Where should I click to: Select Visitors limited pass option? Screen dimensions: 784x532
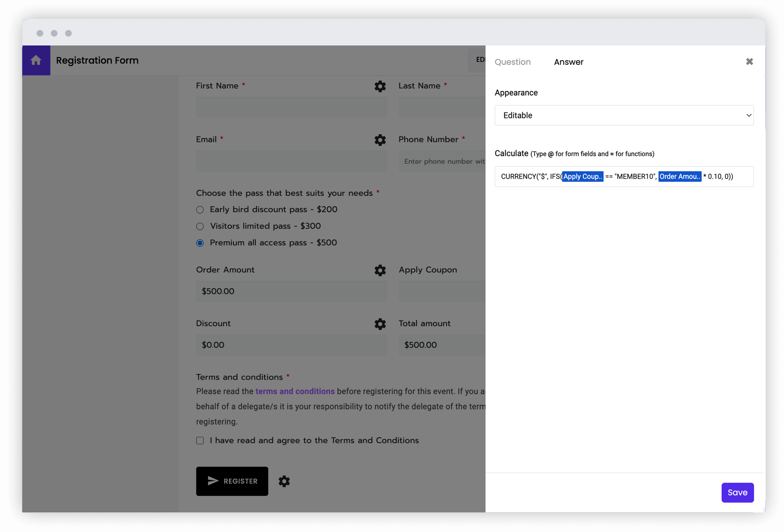[200, 226]
